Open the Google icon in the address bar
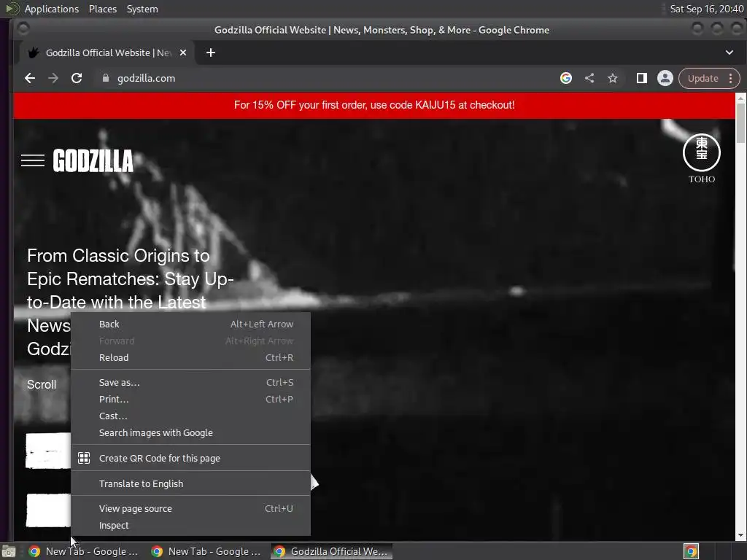 tap(566, 78)
